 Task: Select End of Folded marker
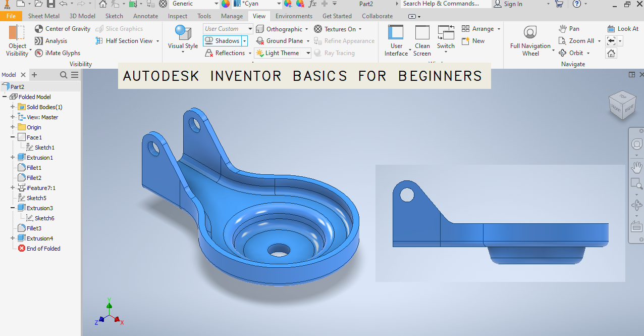tap(39, 249)
